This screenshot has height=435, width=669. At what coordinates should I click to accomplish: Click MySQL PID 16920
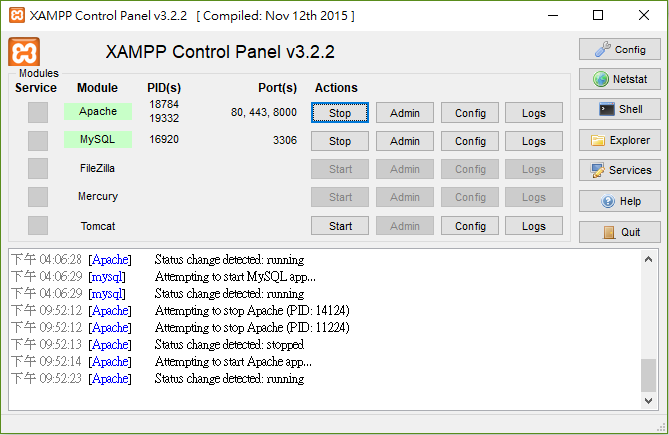pos(164,139)
